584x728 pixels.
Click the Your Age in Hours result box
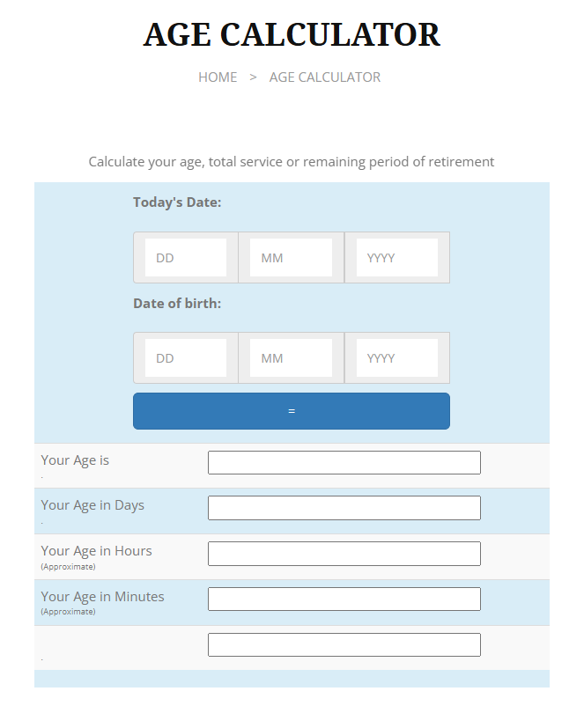[x=344, y=554]
